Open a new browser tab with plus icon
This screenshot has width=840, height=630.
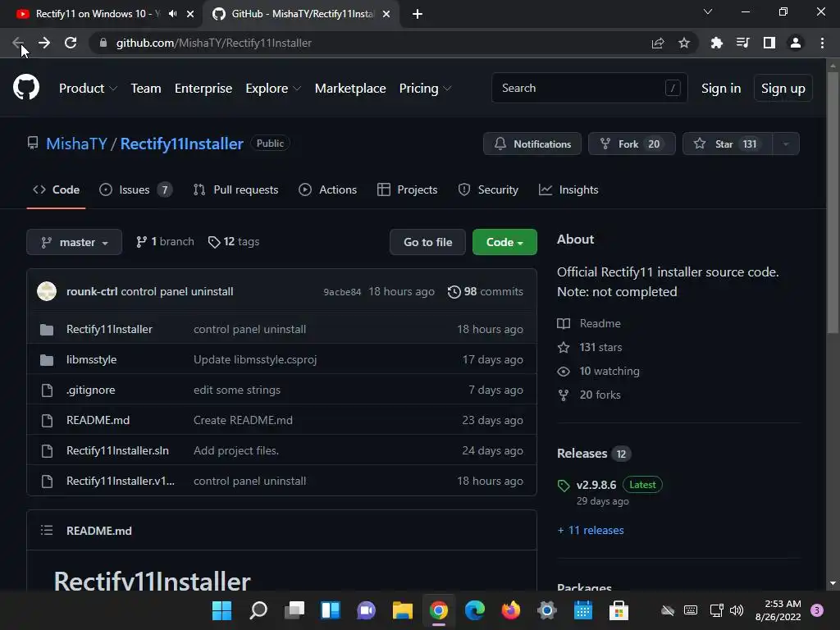(x=418, y=14)
